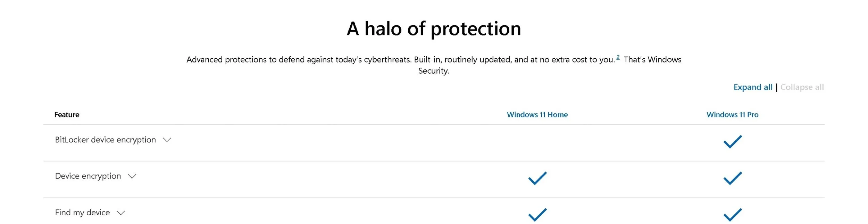Expand BitLocker device encryption using its chevron
This screenshot has height=224, width=868.
(x=167, y=140)
